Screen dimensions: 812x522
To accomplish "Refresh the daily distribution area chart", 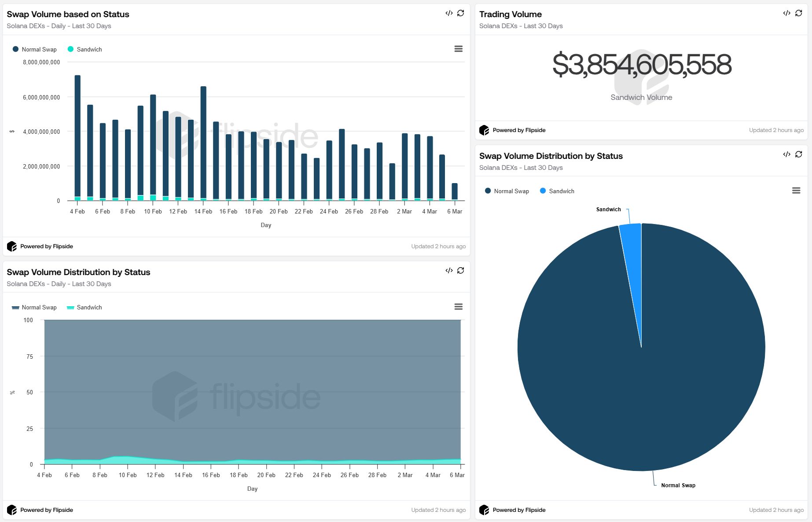I will pyautogui.click(x=460, y=271).
